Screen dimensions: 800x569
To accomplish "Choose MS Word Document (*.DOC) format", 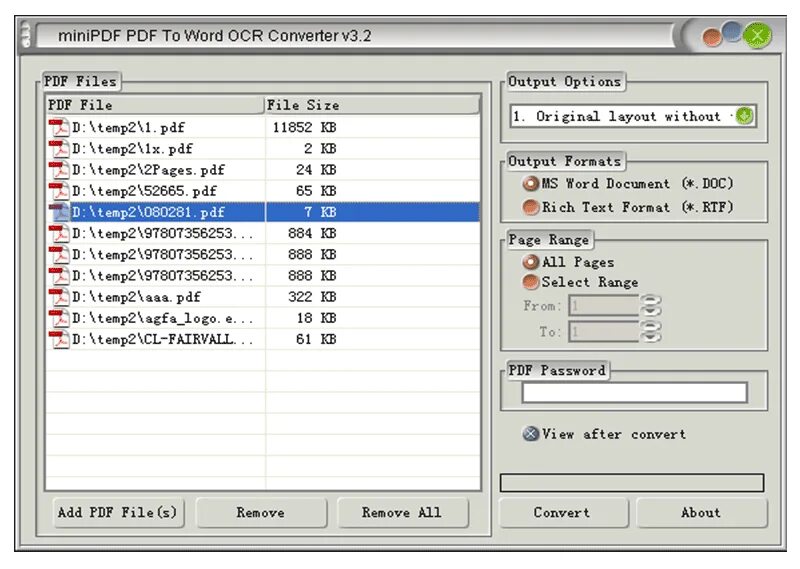I will coord(628,183).
